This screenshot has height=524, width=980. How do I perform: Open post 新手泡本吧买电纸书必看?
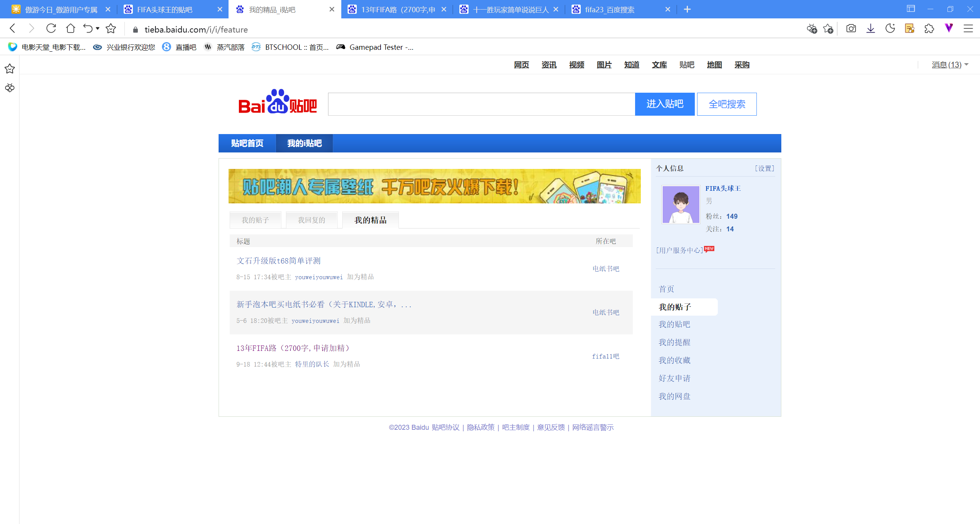[324, 305]
